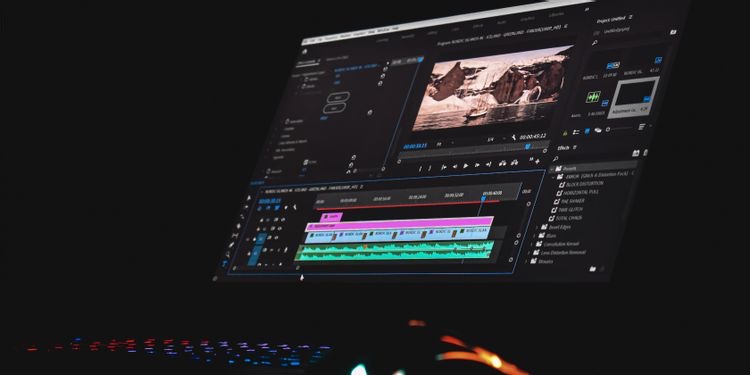
Task: Collapse the Presets folder in Effects
Action: coord(551,169)
